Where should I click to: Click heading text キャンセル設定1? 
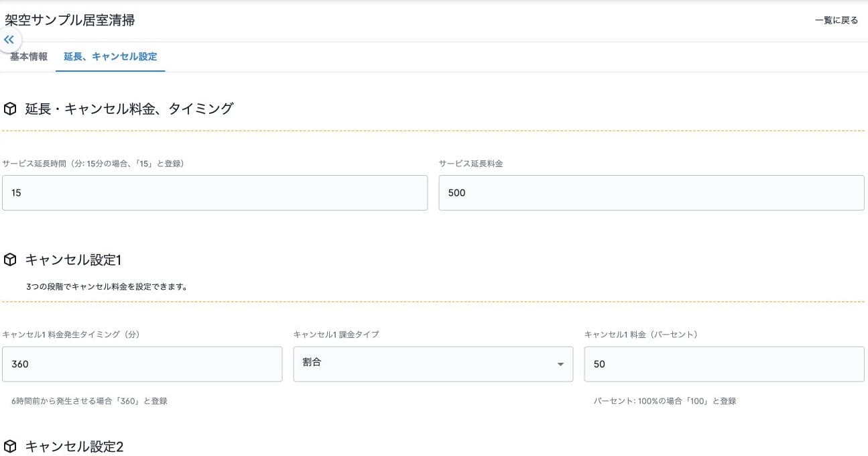[73, 260]
